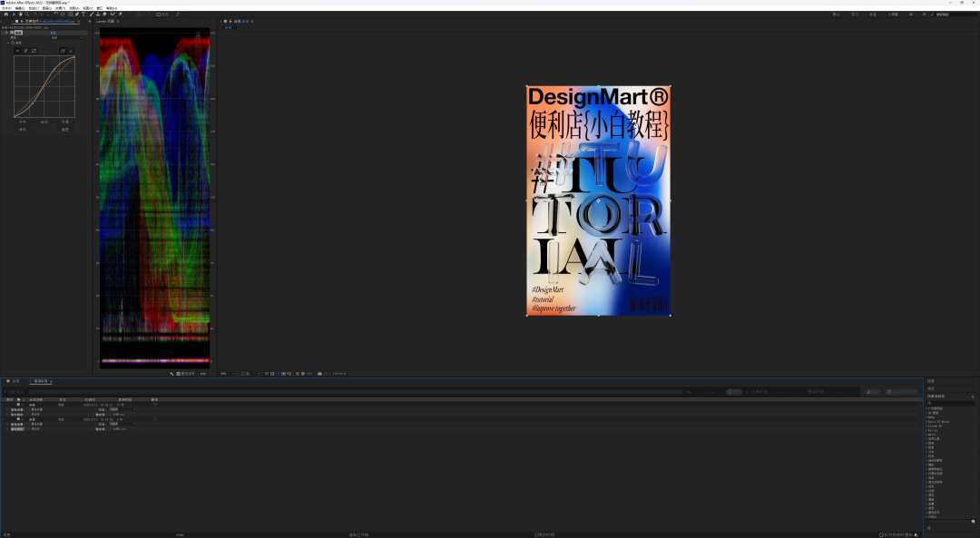Viewport: 980px width, 538px height.
Task: Click the create new bin icon in Effects panel
Action: pyautogui.click(x=973, y=521)
